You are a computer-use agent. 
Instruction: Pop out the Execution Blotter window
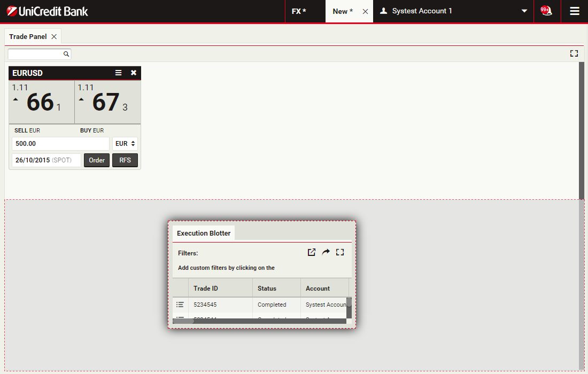[312, 252]
